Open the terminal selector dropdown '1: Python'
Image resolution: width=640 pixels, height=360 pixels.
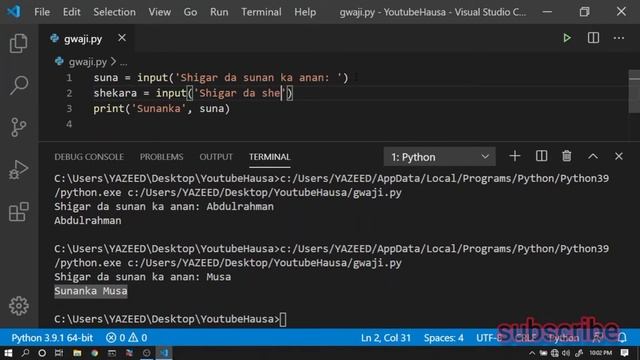(440, 157)
